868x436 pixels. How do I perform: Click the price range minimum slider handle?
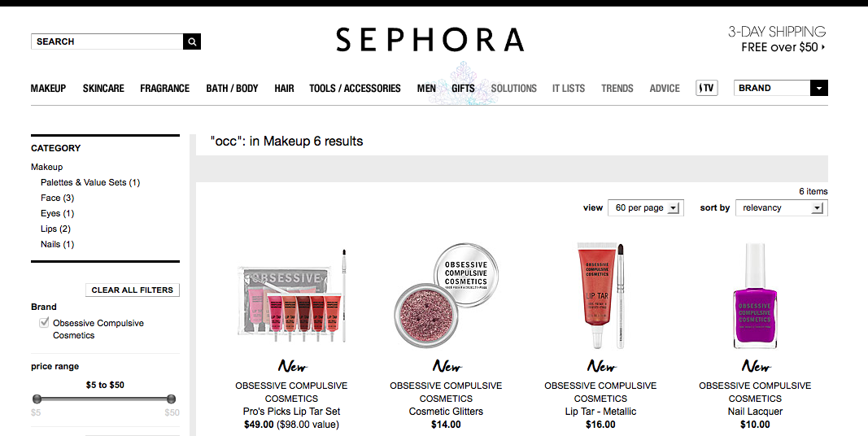37,399
